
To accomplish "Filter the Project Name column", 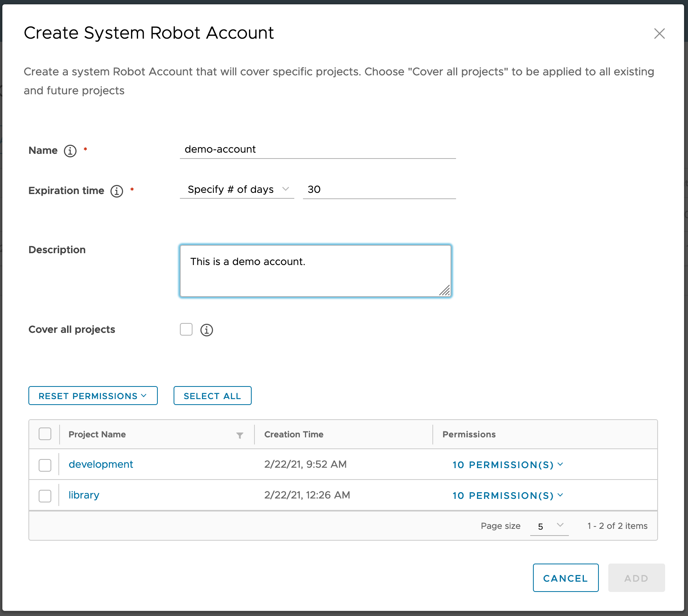I will point(239,435).
